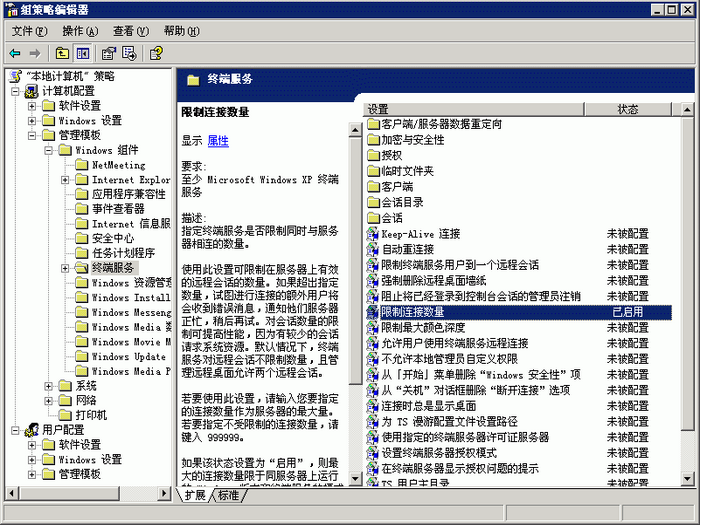Click the Back arrow toolbar icon
Image resolution: width=702 pixels, height=527 pixels.
coord(14,53)
